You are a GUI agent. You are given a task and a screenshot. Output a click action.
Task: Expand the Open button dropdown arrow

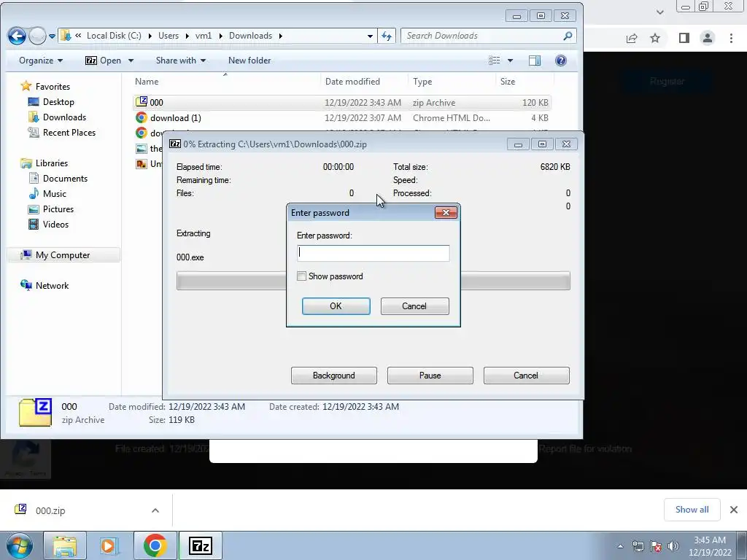coord(131,61)
